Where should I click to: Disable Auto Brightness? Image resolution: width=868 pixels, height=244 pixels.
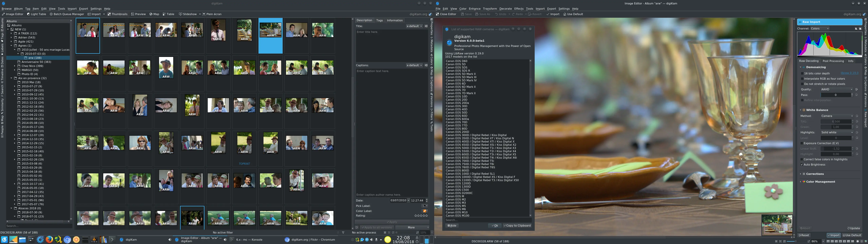(802, 165)
